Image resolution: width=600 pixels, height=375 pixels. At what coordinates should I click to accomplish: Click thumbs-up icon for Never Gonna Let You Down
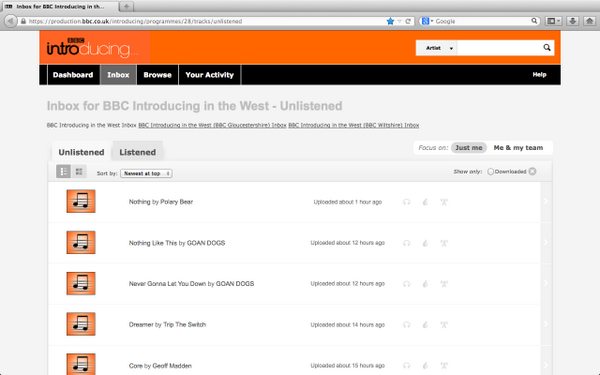click(x=425, y=284)
